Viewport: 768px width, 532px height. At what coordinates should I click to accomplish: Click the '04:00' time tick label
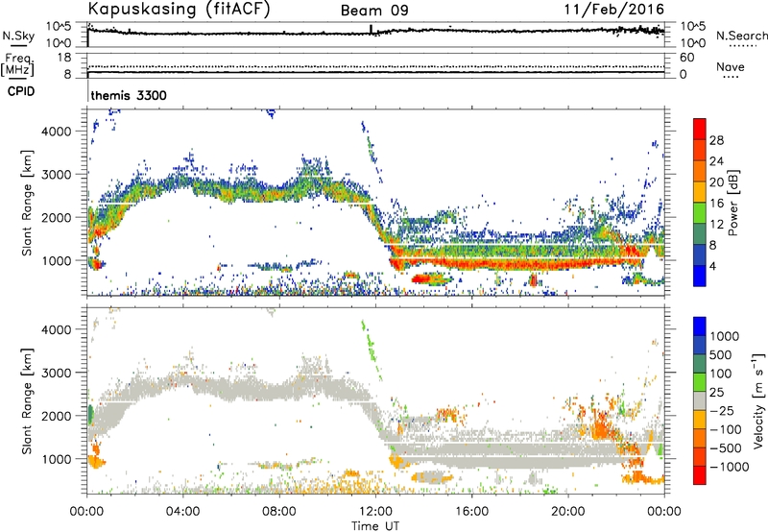point(182,512)
